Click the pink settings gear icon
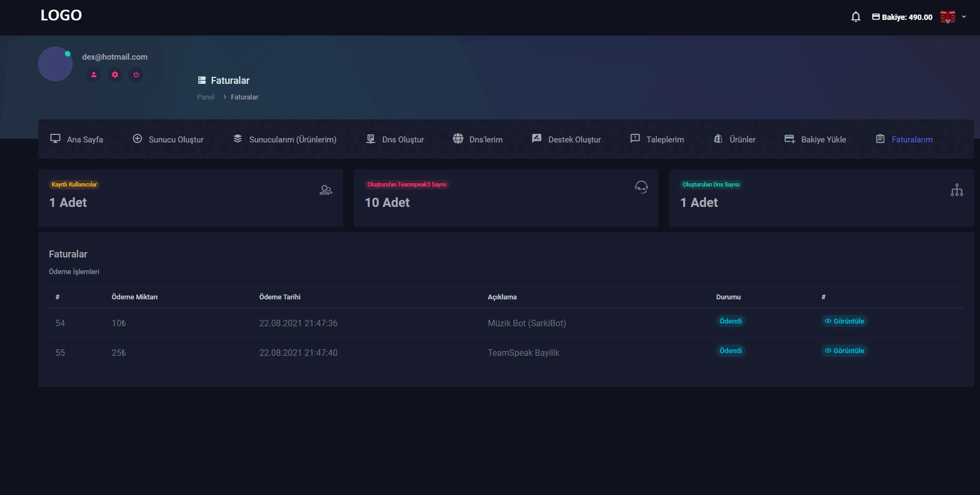Image resolution: width=980 pixels, height=495 pixels. (x=115, y=75)
